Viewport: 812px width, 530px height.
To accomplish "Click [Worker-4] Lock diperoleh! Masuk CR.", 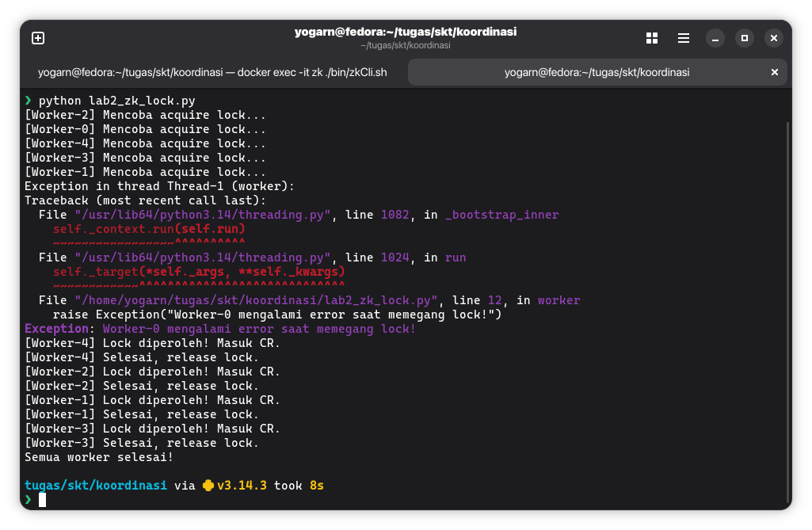I will coord(152,343).
